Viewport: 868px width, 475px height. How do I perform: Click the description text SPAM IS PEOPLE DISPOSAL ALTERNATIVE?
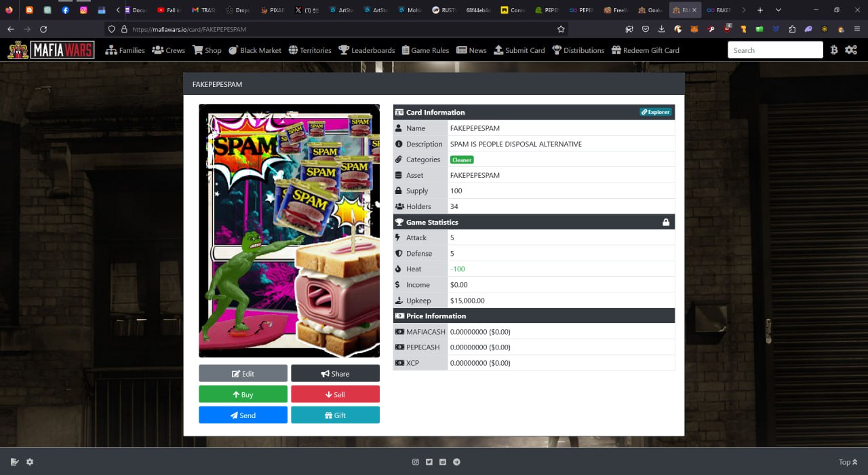coord(516,144)
